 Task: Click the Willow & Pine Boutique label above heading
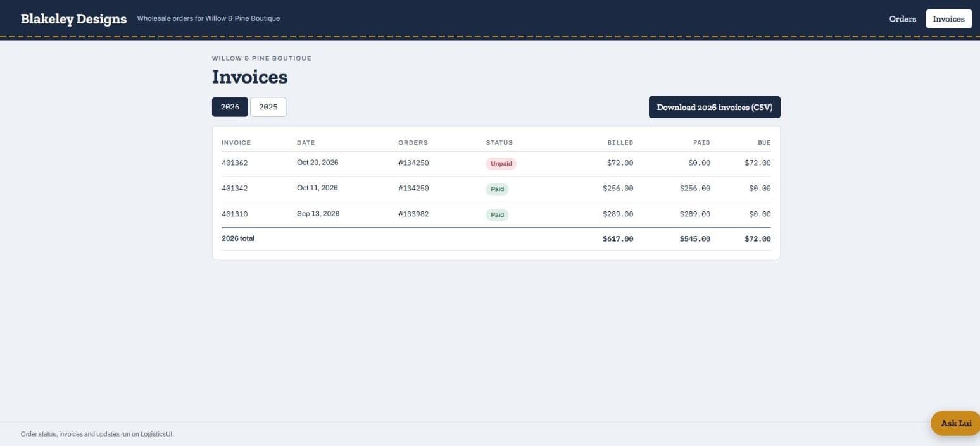261,58
